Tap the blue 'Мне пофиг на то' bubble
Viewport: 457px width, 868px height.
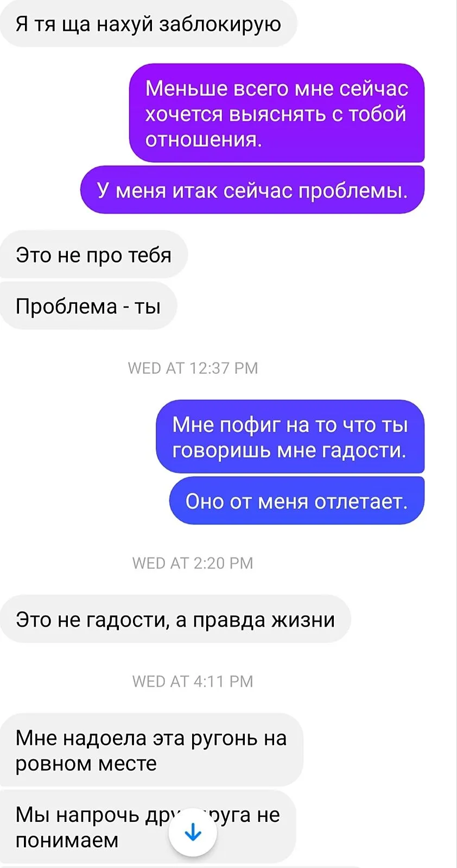[x=290, y=437]
